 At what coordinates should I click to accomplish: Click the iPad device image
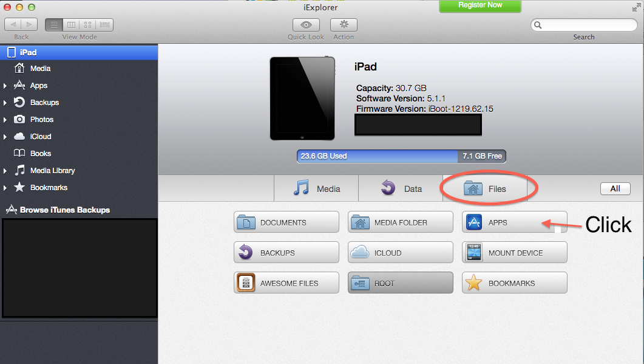[x=302, y=98]
